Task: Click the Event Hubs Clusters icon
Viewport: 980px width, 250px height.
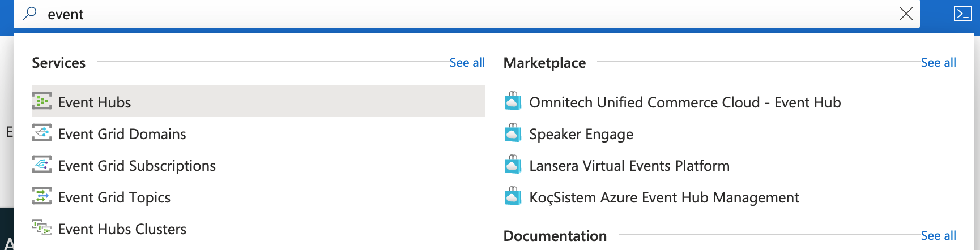Action: point(42,228)
